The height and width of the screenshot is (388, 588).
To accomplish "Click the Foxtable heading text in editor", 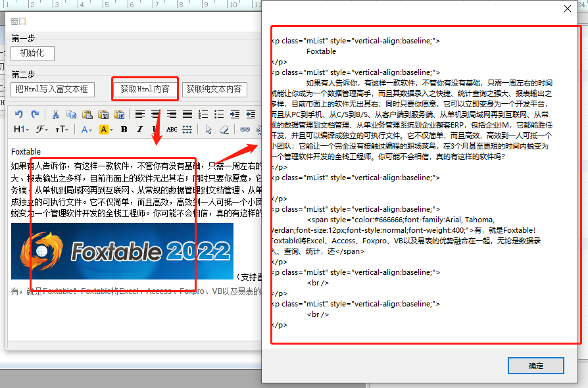I will pyautogui.click(x=26, y=151).
